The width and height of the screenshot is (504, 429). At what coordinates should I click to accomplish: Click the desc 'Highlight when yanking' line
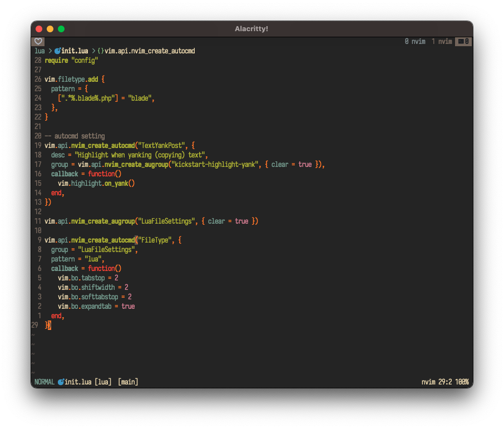point(130,155)
